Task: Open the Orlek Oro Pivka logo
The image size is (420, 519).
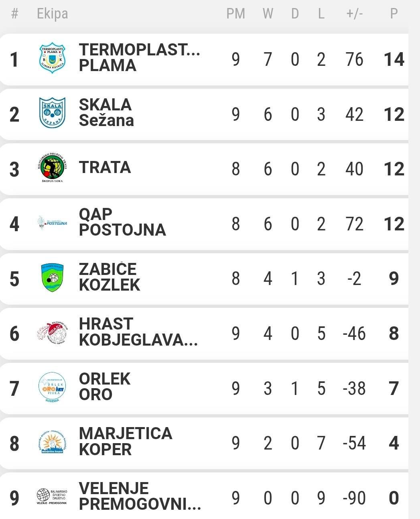Action: 52,387
